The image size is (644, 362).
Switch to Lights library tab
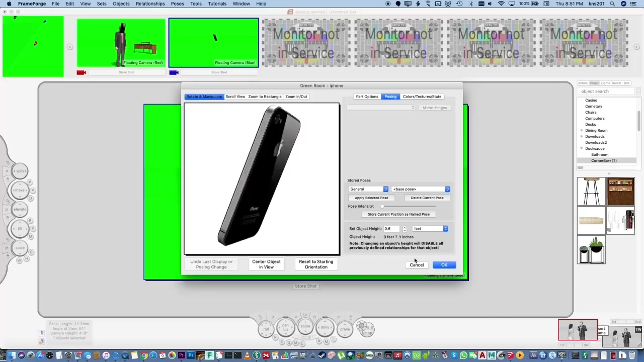click(605, 83)
